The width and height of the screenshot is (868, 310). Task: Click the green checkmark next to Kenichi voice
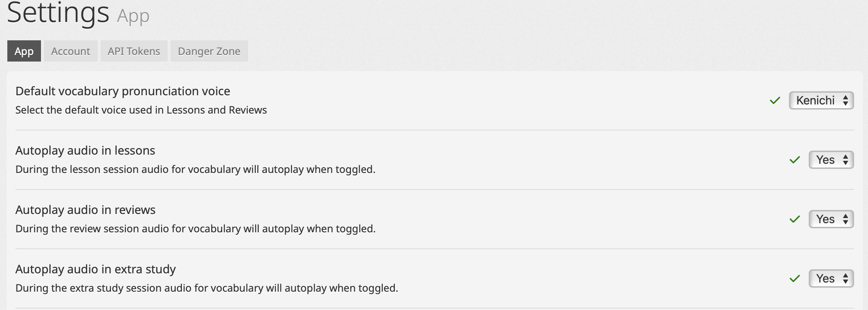[775, 100]
